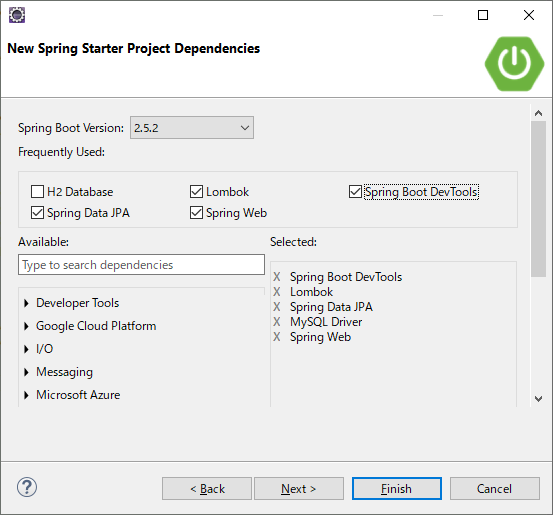Uncheck the Lombok checkbox
This screenshot has width=553, height=515.
pyautogui.click(x=196, y=192)
